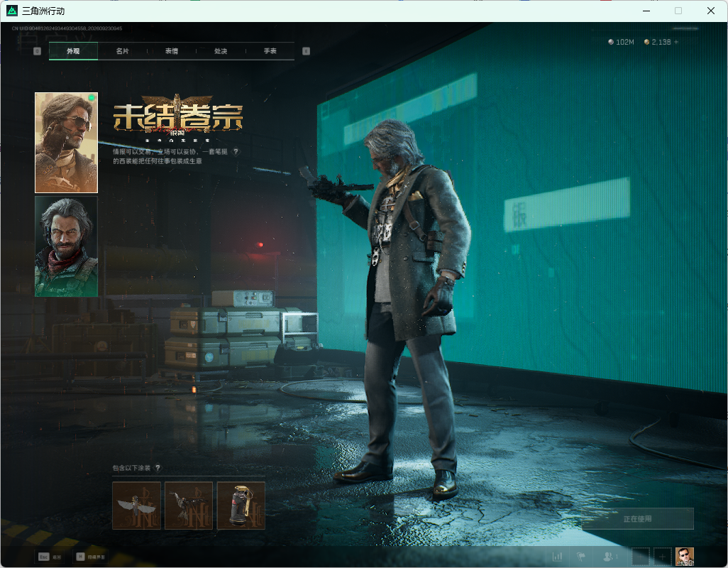728x568 pixels.
Task: Select the red-scarf operator skin thumbnail
Action: [67, 246]
